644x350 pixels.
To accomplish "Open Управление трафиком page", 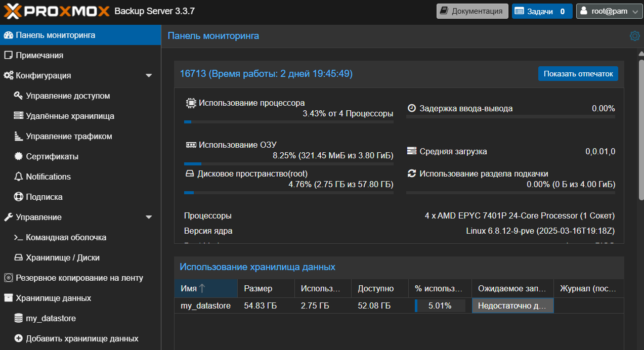I will [80, 137].
